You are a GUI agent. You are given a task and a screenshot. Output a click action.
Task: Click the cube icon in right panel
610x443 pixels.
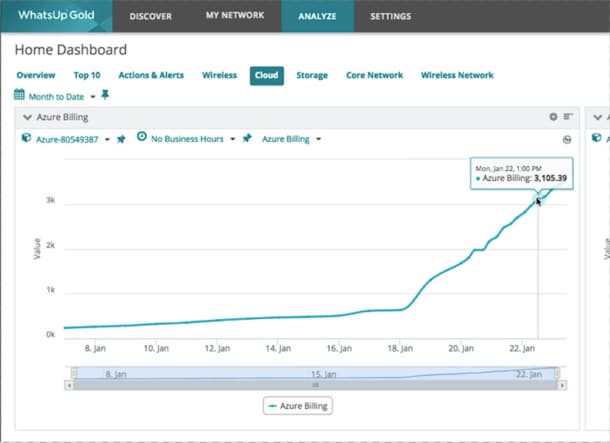(596, 137)
